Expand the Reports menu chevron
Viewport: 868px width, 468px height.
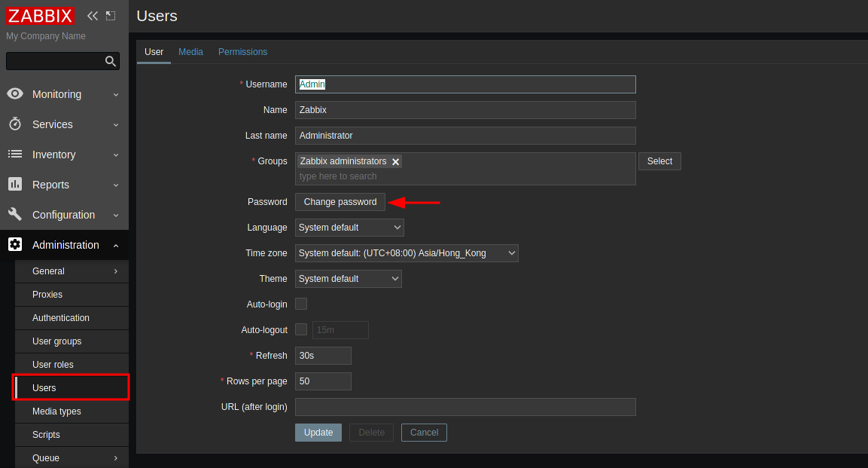click(116, 185)
